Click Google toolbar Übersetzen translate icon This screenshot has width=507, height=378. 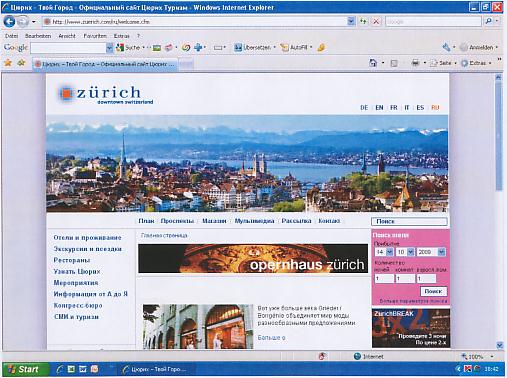tap(238, 48)
